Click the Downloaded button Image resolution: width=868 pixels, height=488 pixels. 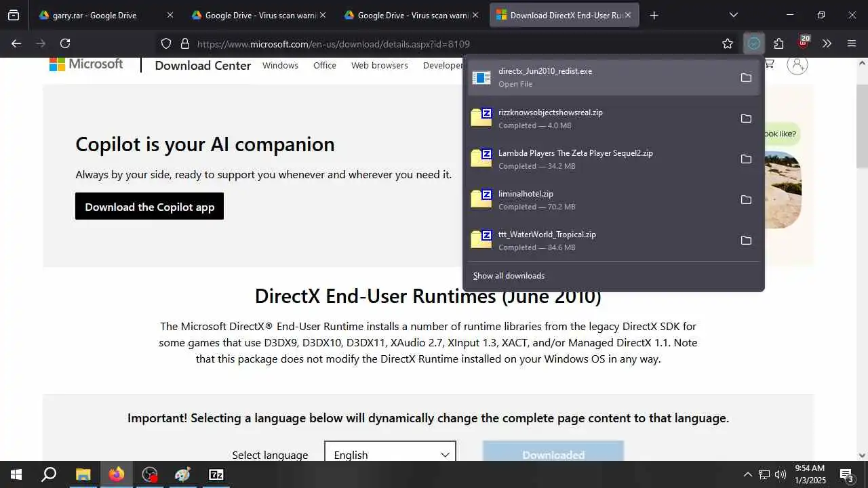(553, 453)
